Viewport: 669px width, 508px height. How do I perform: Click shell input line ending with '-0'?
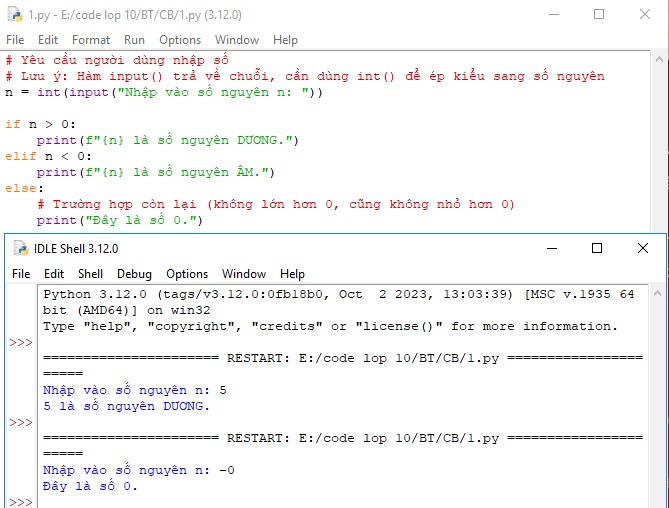coord(139,470)
